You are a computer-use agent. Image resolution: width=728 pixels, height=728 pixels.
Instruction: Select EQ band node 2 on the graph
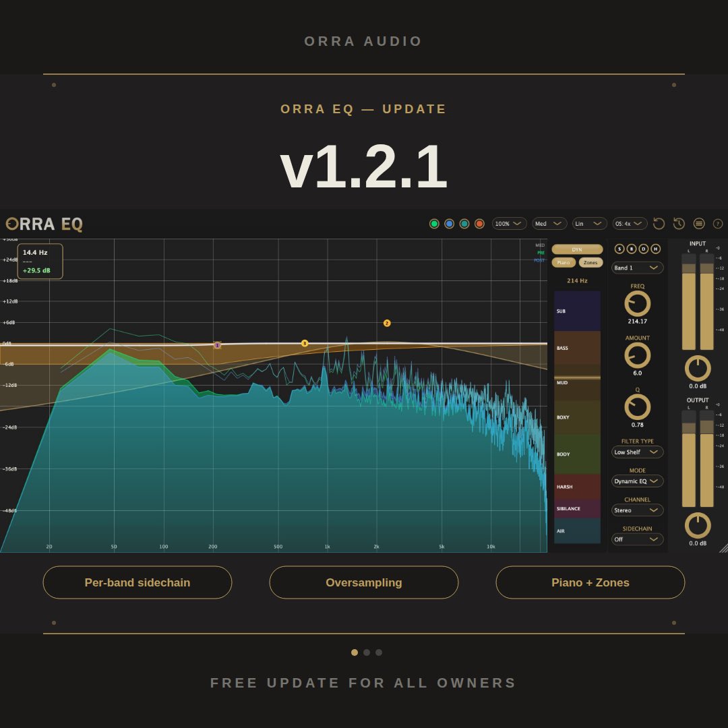(x=387, y=323)
